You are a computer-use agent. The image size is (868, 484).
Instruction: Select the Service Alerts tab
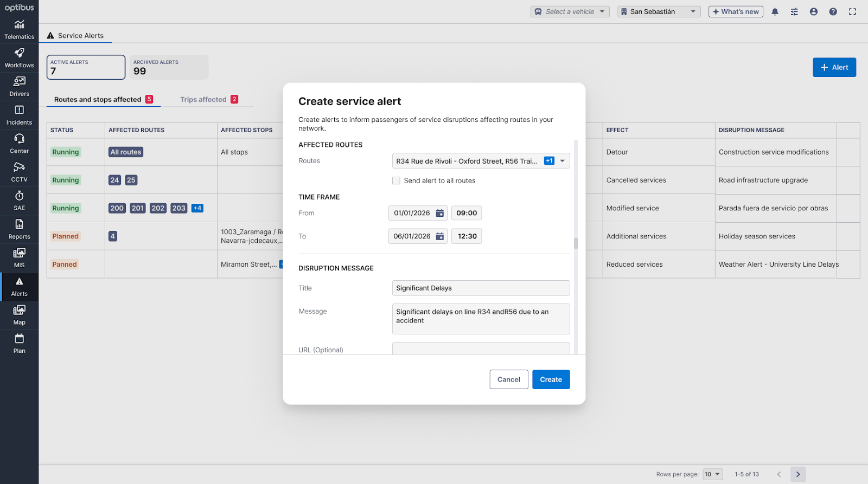[x=75, y=35]
